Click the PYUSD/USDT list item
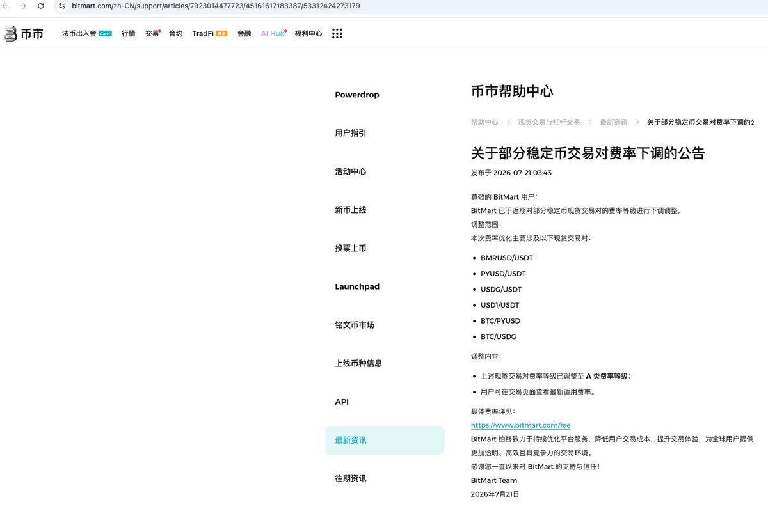 (502, 274)
